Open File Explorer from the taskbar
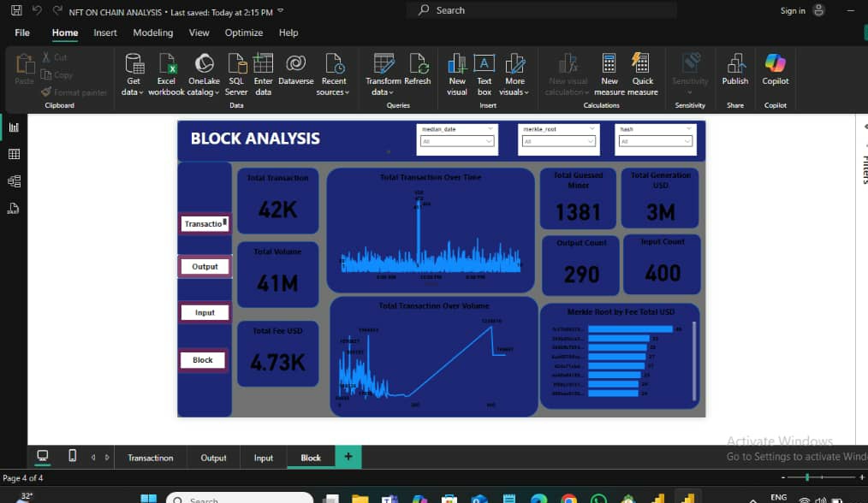 click(x=360, y=499)
